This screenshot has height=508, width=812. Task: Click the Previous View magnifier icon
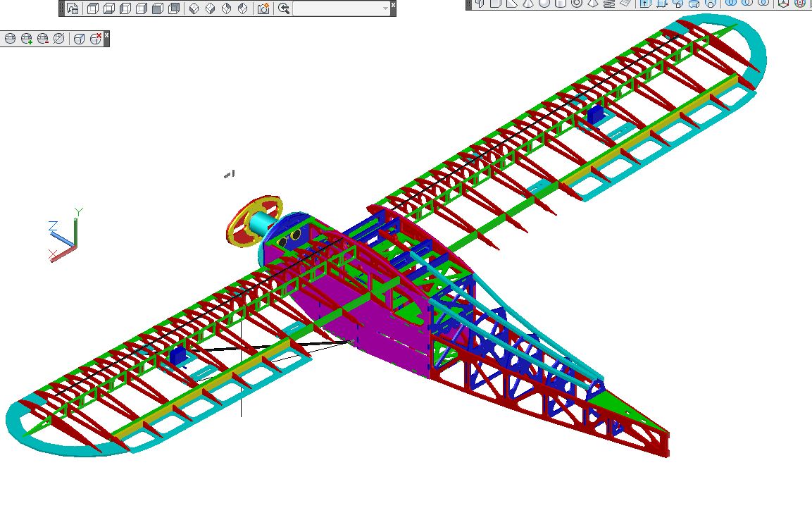coord(283,8)
